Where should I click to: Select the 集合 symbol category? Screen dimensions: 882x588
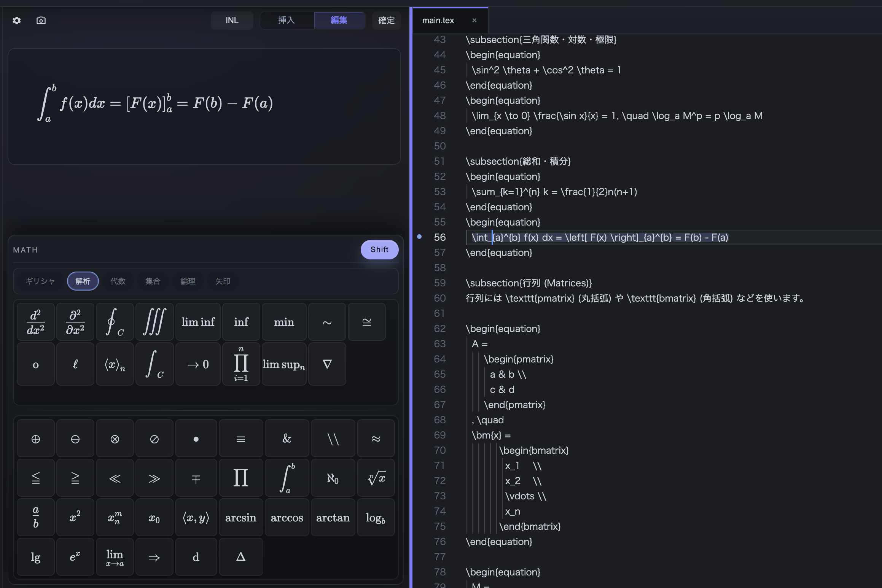click(x=153, y=281)
